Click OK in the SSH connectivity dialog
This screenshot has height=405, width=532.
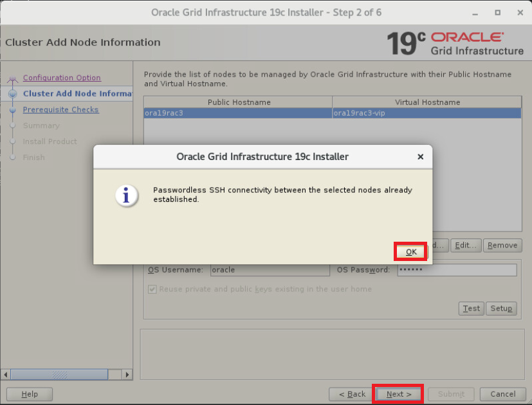click(x=410, y=252)
